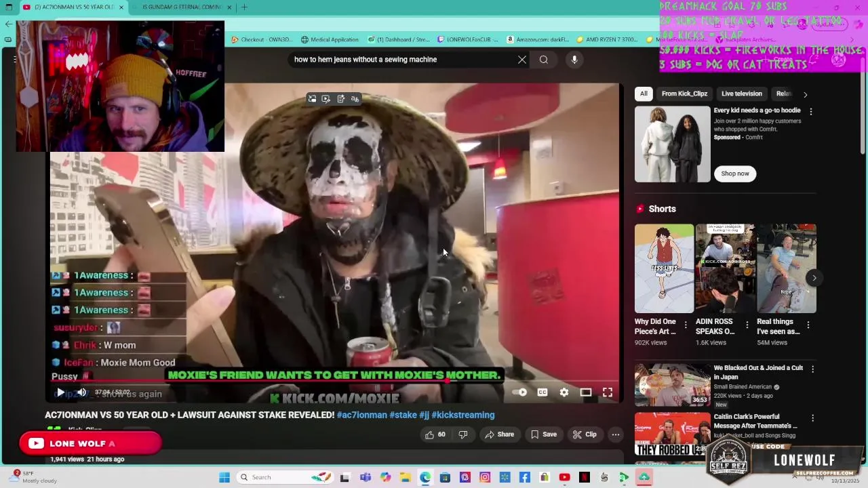Open YouTube app from taskbar

[x=564, y=477]
